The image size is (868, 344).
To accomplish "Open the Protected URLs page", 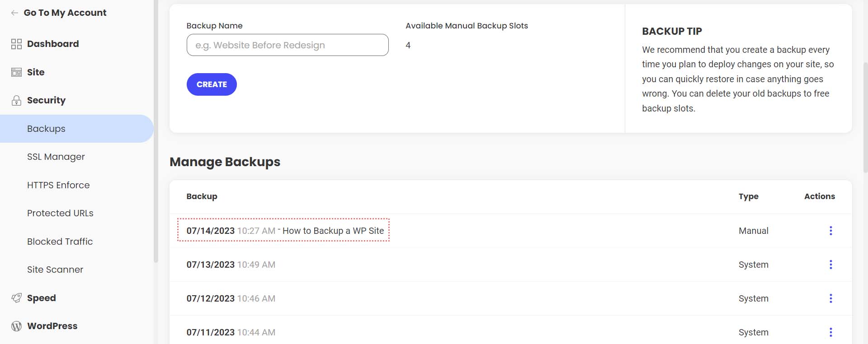I will coord(60,213).
